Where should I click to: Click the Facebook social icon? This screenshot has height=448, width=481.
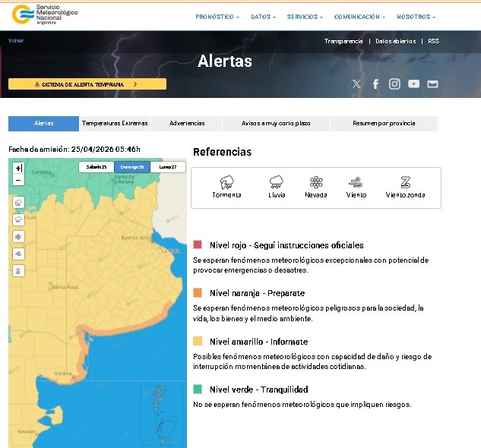click(375, 84)
